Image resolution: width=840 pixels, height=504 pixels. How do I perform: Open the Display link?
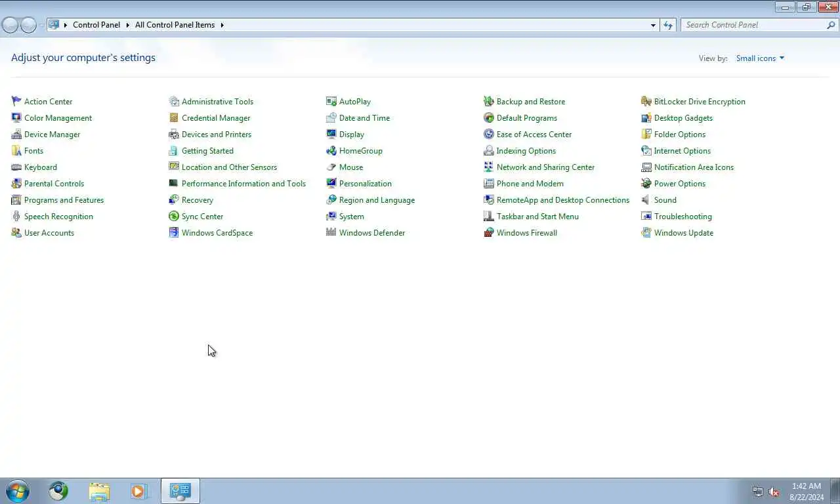click(x=352, y=134)
